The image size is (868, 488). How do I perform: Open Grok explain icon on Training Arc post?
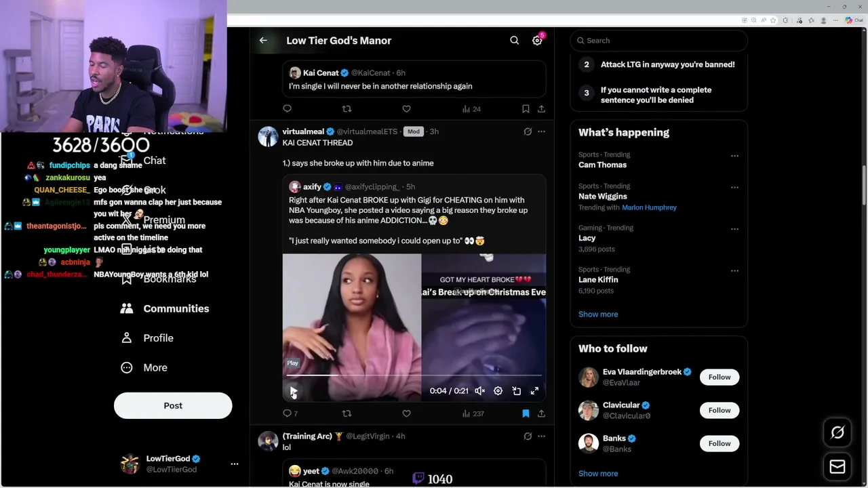coord(528,436)
